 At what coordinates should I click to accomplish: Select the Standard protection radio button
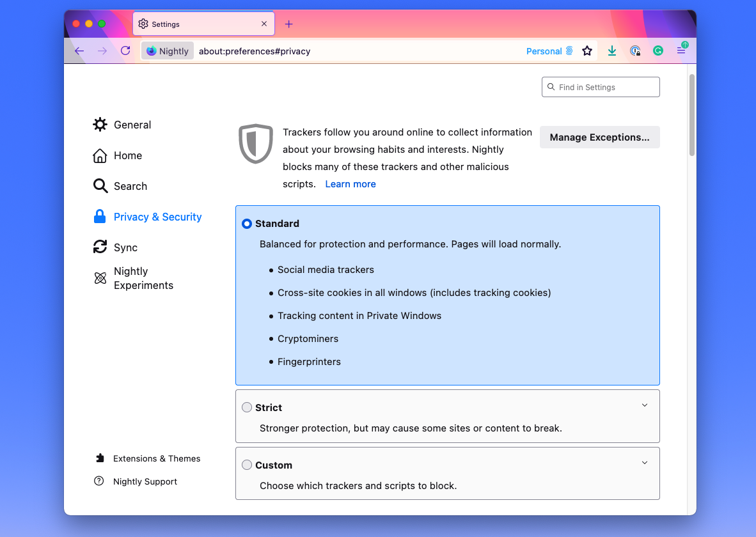click(247, 224)
